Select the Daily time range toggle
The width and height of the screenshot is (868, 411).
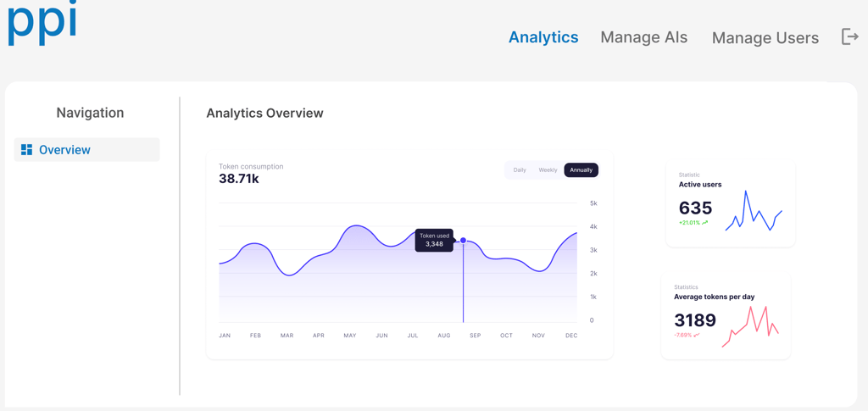[x=520, y=170]
